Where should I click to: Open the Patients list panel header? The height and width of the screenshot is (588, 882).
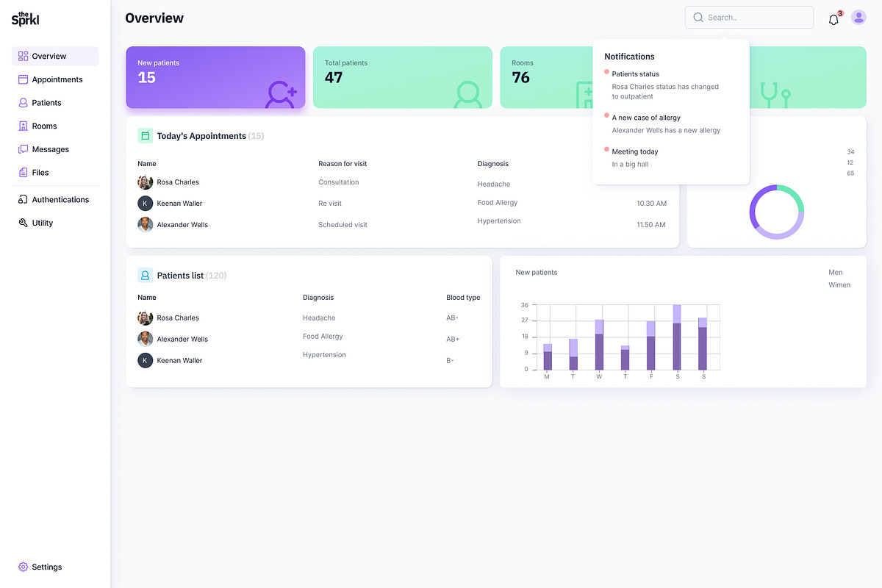pyautogui.click(x=182, y=275)
